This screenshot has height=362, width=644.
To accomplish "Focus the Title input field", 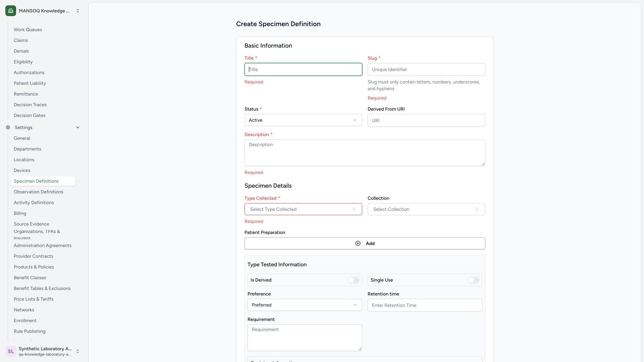I will click(303, 69).
